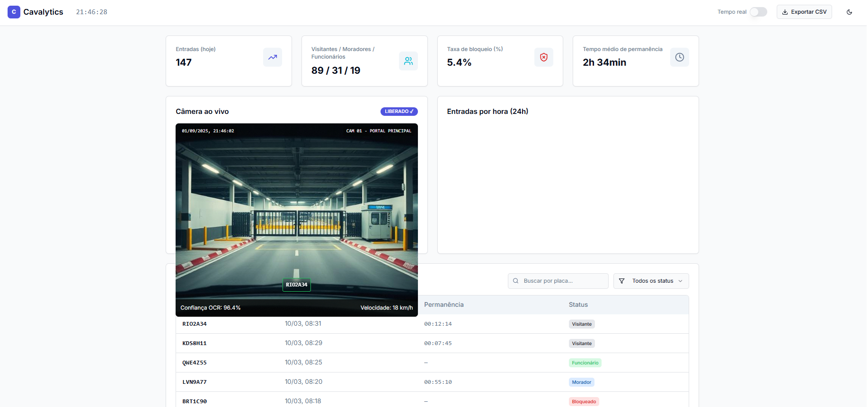Click the detected plate RIO2A34 in camera
Viewport: 868px width, 407px height.
click(x=296, y=285)
